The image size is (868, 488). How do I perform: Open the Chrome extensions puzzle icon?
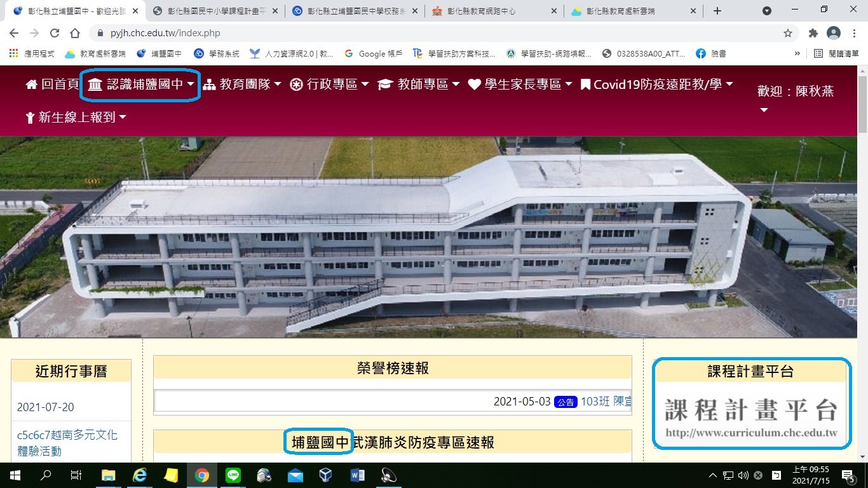point(813,33)
